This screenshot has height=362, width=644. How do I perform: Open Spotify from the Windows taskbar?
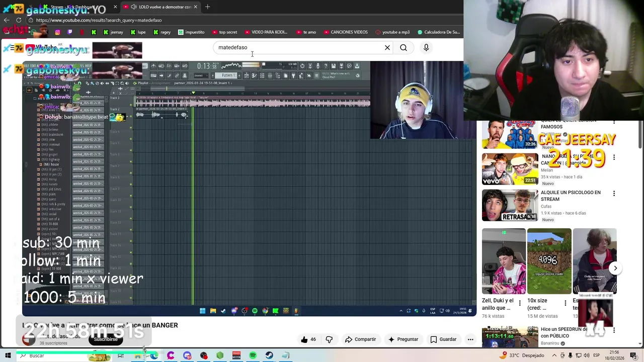click(253, 355)
